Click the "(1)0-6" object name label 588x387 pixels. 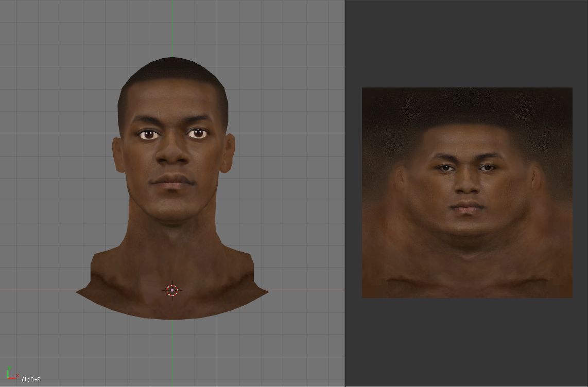coord(31,379)
